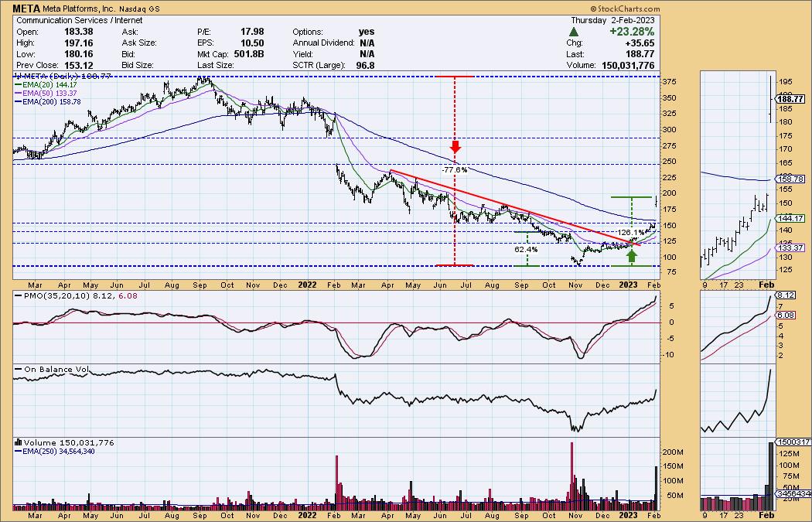Image resolution: width=812 pixels, height=522 pixels.
Task: Click the Mkt Cap value 501.8B
Action: pyautogui.click(x=249, y=54)
